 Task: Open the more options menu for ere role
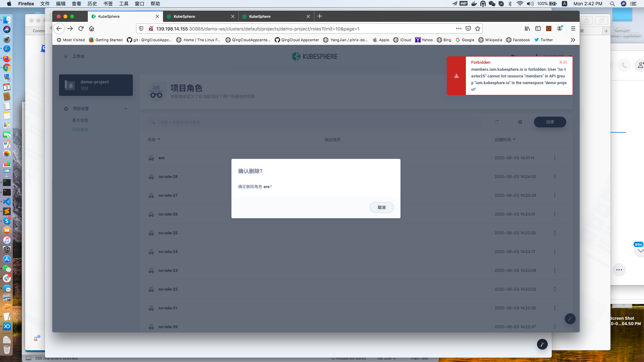point(555,158)
